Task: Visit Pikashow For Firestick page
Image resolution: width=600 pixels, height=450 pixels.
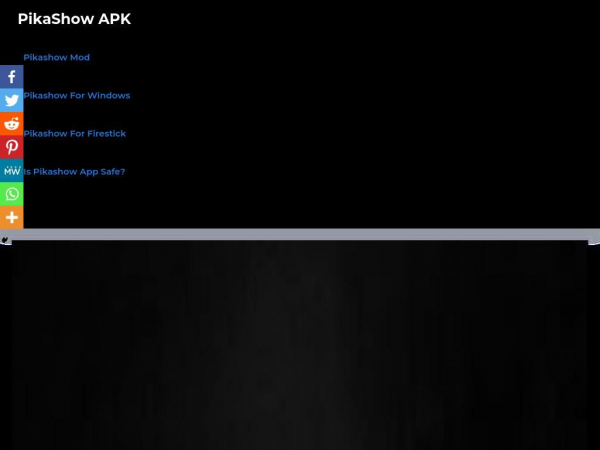Action: pos(75,134)
